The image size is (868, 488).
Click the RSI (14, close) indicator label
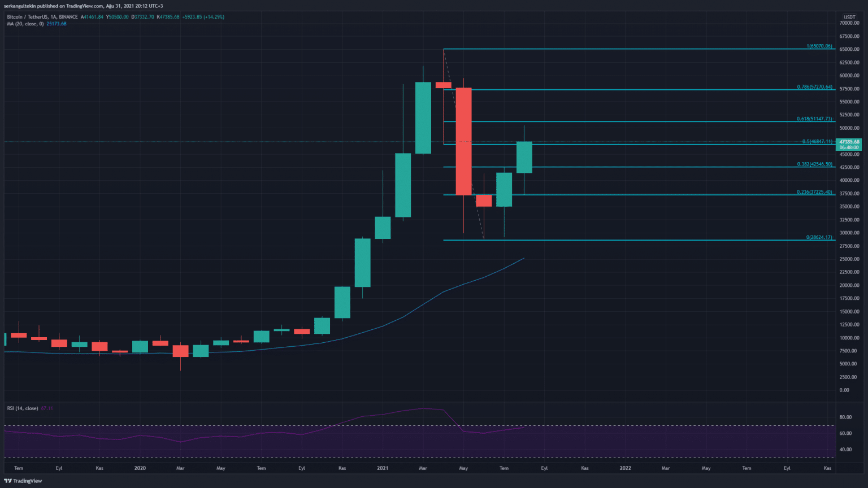tap(23, 408)
